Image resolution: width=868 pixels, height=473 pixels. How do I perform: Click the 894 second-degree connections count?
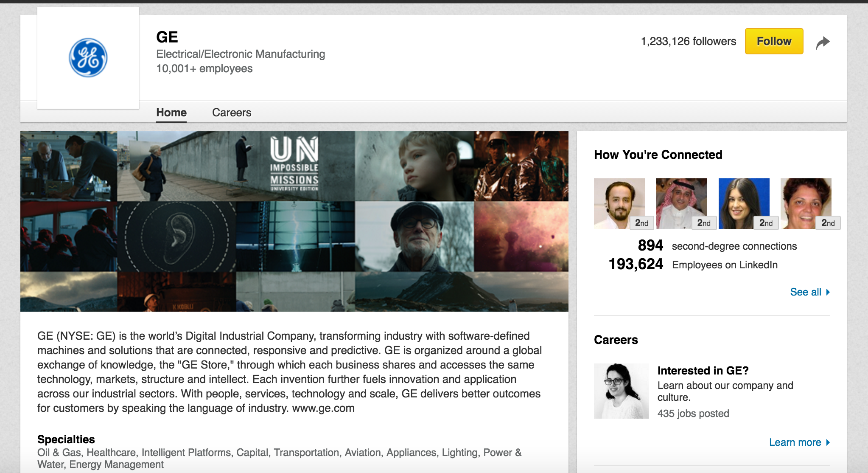click(650, 245)
